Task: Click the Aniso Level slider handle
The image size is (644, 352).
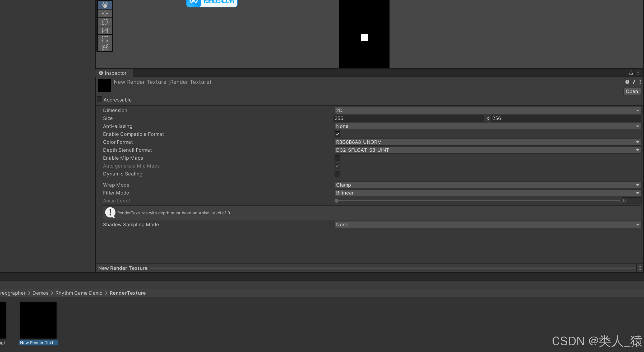Action: tap(336, 201)
